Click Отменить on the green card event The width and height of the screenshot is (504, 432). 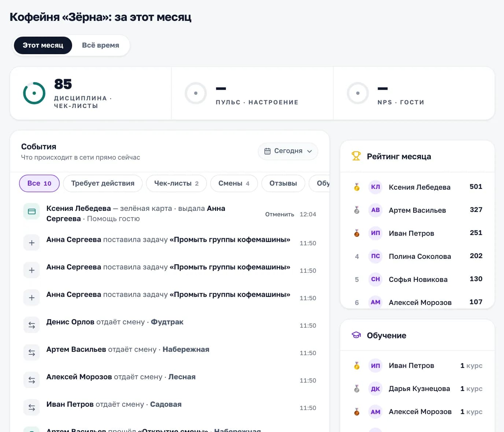pyautogui.click(x=279, y=215)
